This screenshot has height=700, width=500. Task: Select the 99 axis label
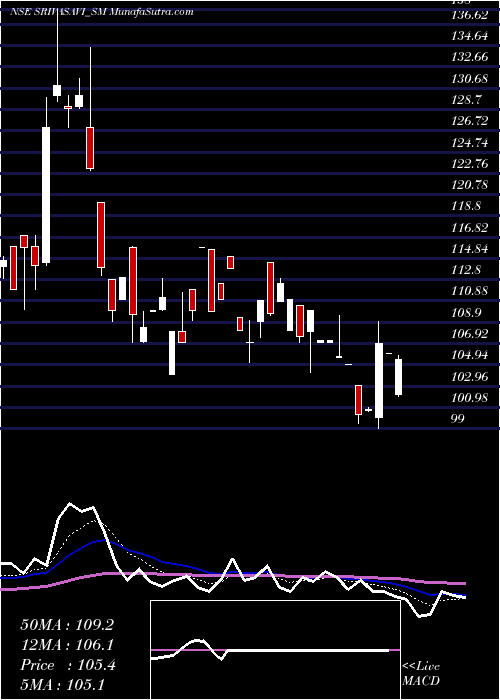[x=458, y=419]
